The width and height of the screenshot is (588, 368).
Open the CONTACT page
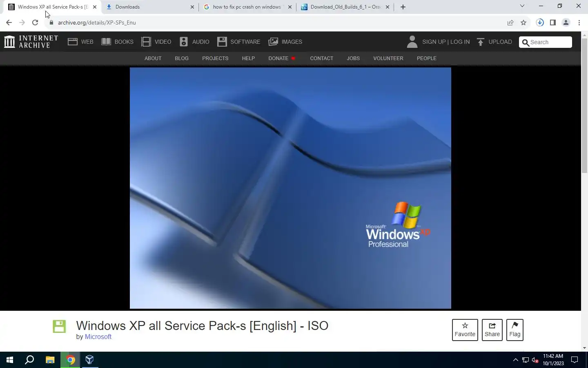(x=321, y=58)
